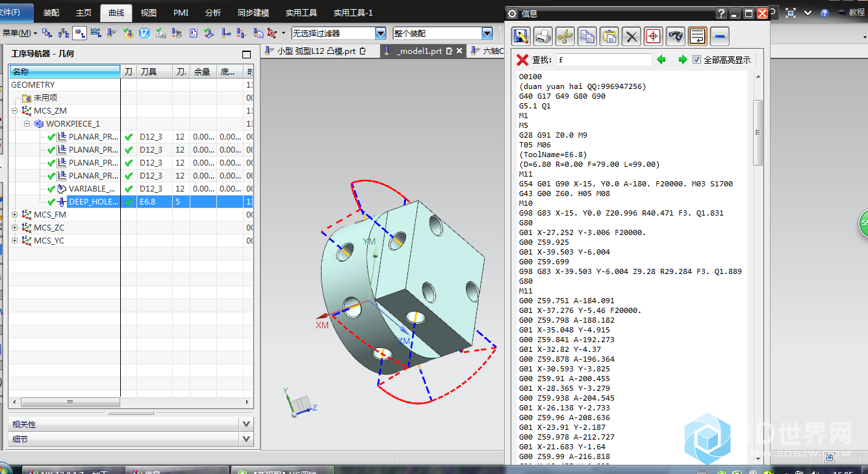Click the E6.8 tool cell in DEEP_HOLE row
Viewport: 868px width, 474px height.
(x=154, y=201)
